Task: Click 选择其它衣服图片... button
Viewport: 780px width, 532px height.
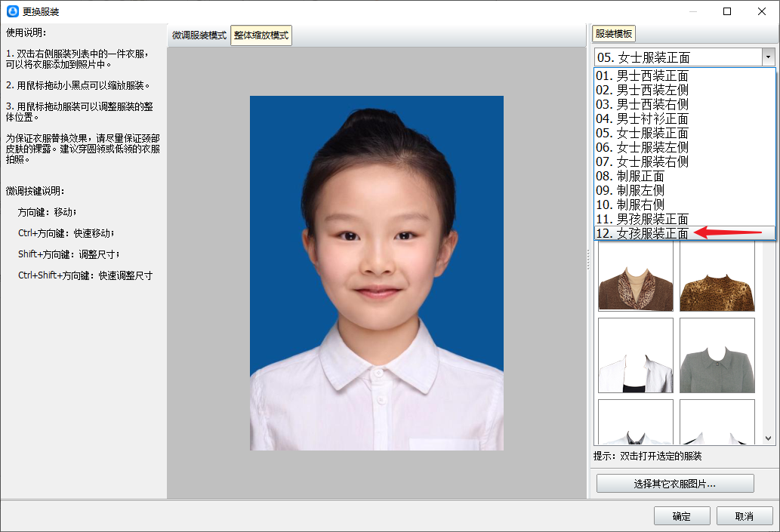Action: [675, 484]
